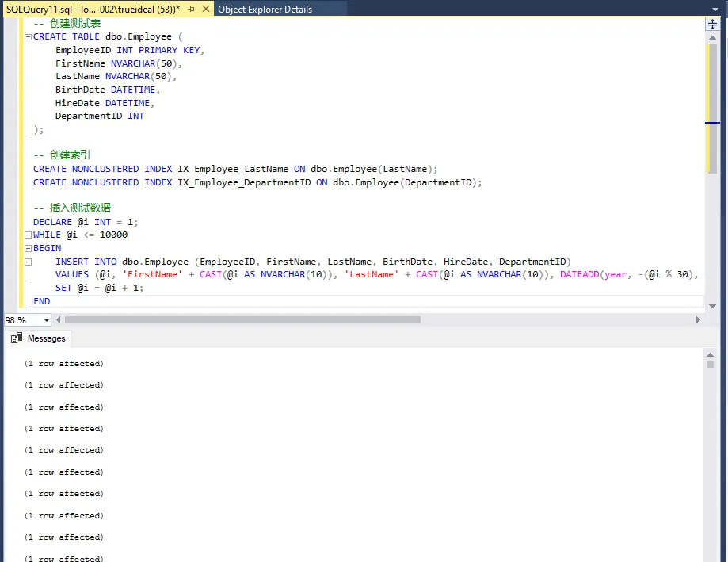This screenshot has height=562, width=728.
Task: Collapse the INSERT INTO statement outline
Action: pos(29,262)
